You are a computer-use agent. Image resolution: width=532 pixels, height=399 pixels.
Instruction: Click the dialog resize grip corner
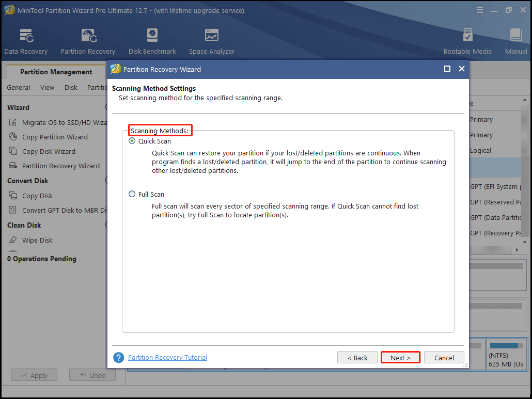point(465,365)
